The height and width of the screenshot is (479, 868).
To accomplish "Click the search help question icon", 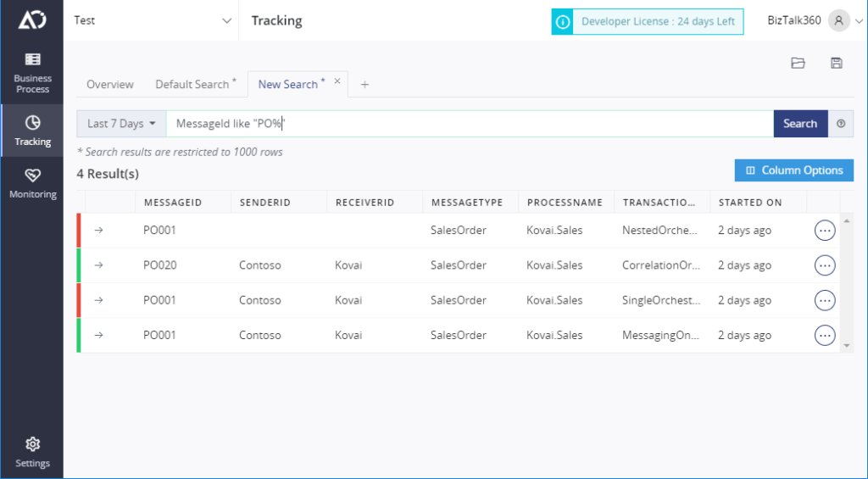I will [841, 124].
